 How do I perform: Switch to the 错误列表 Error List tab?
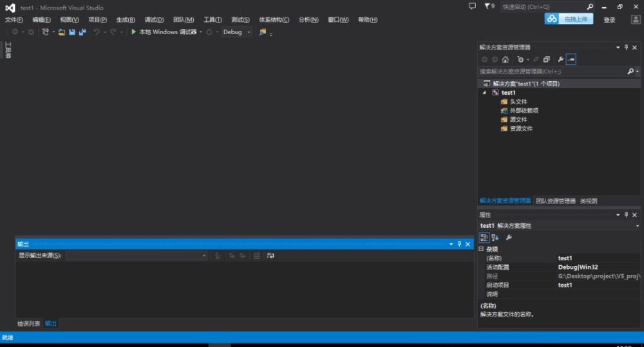click(28, 323)
